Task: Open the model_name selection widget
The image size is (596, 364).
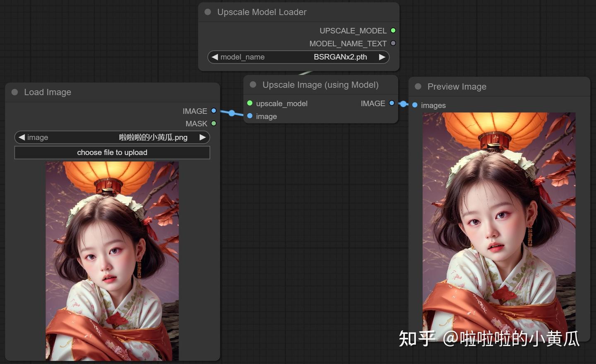Action: (298, 57)
